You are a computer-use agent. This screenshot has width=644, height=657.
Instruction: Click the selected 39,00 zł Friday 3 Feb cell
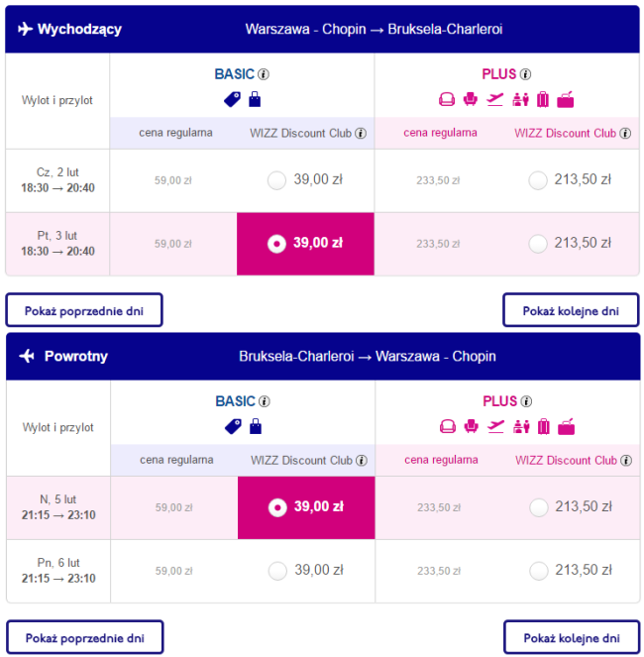(305, 244)
